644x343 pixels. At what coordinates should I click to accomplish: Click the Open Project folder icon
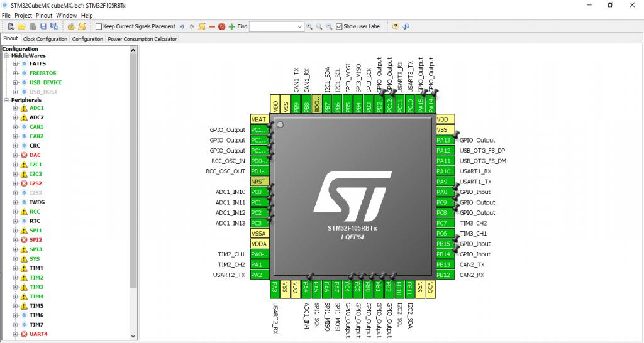pyautogui.click(x=21, y=26)
